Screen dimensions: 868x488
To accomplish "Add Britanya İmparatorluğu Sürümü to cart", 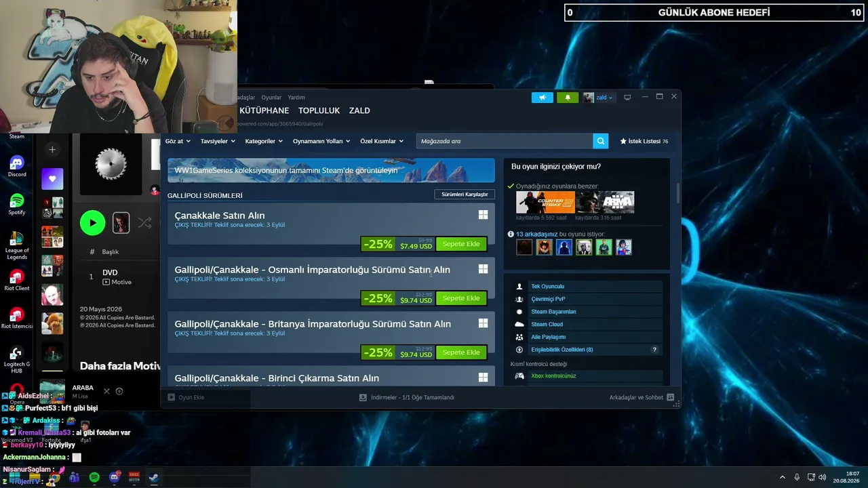I will (461, 352).
